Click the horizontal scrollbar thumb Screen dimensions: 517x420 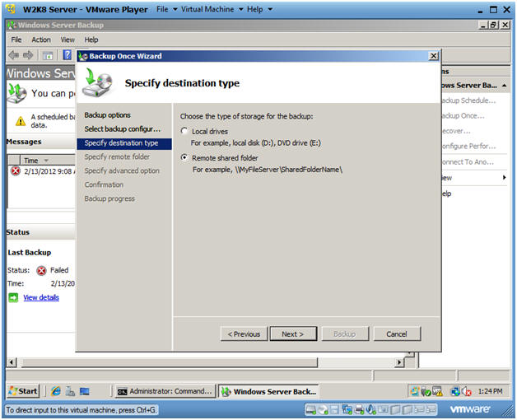169,362
